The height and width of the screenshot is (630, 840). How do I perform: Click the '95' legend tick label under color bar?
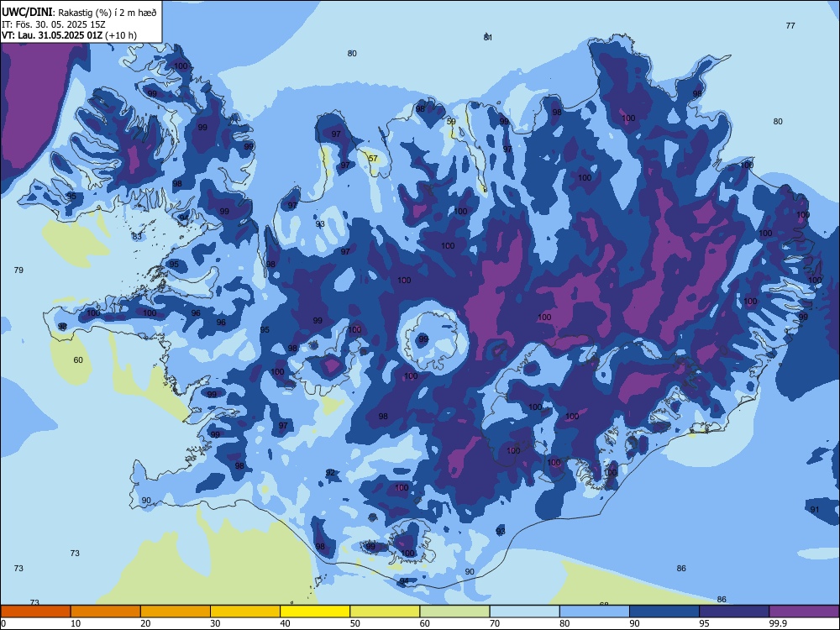(x=704, y=623)
